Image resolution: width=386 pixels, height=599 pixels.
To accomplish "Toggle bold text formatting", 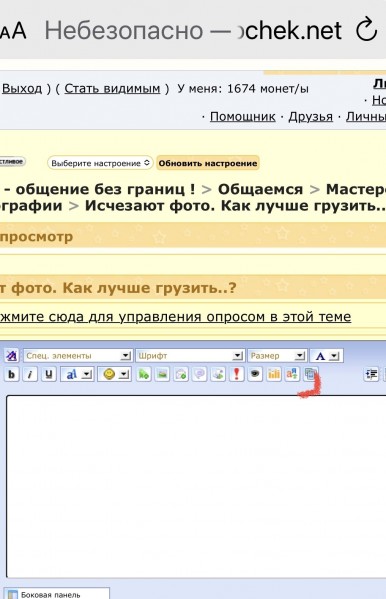I will [x=11, y=374].
